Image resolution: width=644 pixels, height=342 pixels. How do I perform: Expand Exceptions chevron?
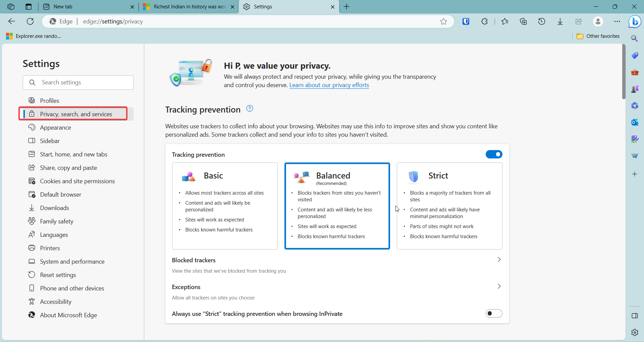[x=499, y=286]
